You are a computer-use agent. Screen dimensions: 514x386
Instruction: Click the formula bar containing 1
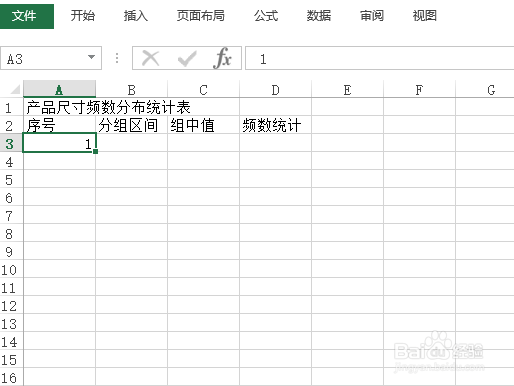[379, 58]
